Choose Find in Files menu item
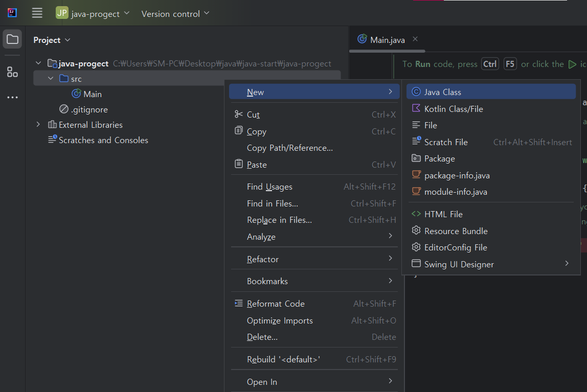The width and height of the screenshot is (587, 392). [x=314, y=203]
